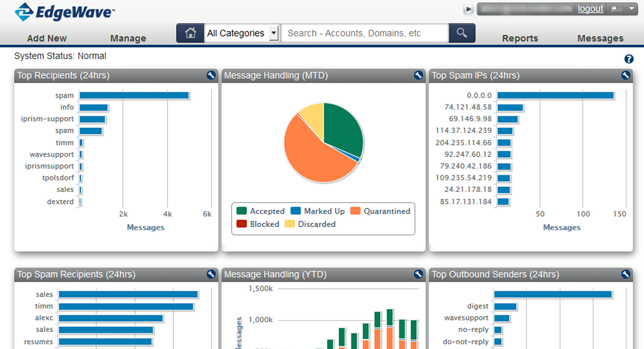644x349 pixels.
Task: Open Top Recipients panel settings wrench
Action: (211, 75)
